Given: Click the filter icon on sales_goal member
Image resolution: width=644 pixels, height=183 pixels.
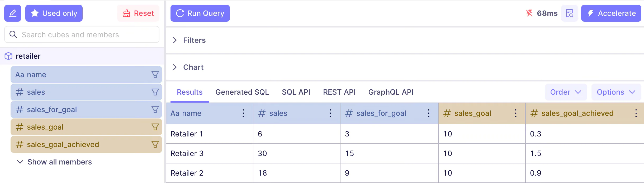Looking at the screenshot, I should pos(155,127).
